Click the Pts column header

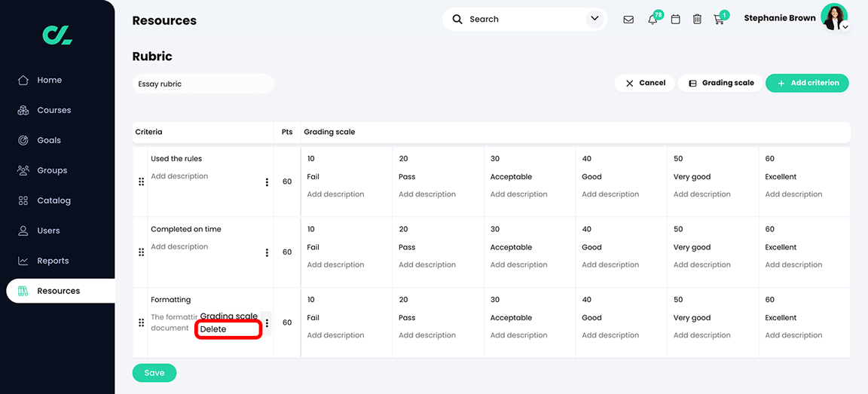click(287, 133)
